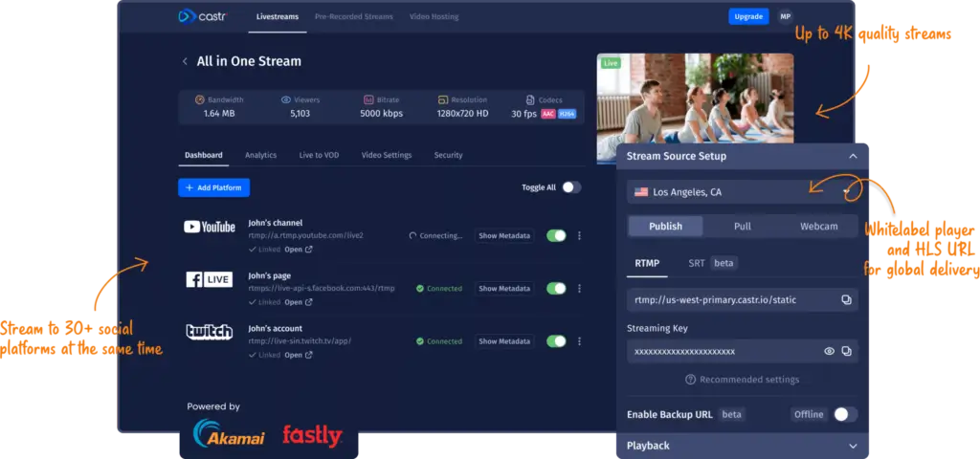This screenshot has width=980, height=459.
Task: Click the live stream preview thumbnail
Action: (x=695, y=99)
